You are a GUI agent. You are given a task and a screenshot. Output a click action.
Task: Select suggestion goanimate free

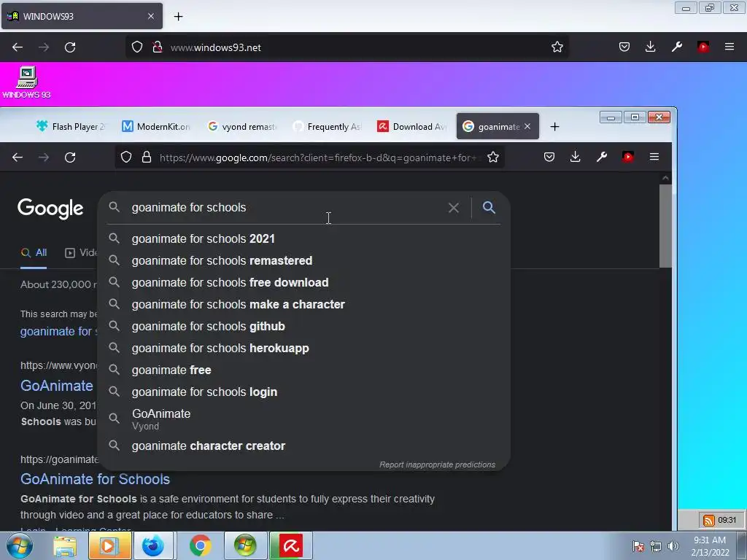(x=304, y=370)
